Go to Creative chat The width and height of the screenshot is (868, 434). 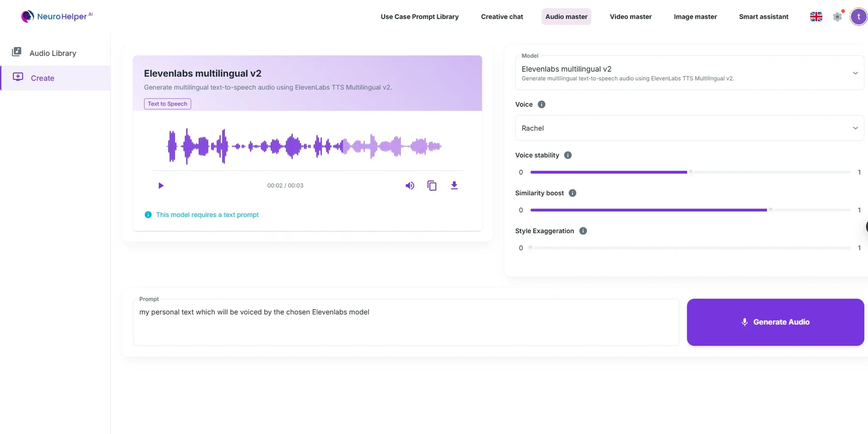click(502, 17)
